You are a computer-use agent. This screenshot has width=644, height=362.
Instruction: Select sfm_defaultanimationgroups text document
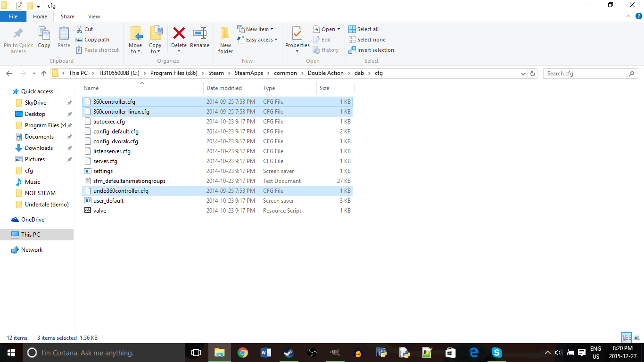click(217, 181)
